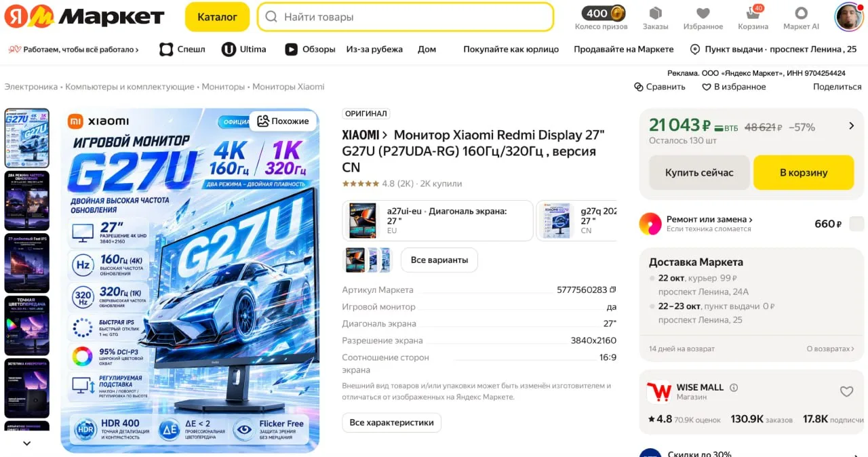Click Поделиться share link

(x=837, y=87)
